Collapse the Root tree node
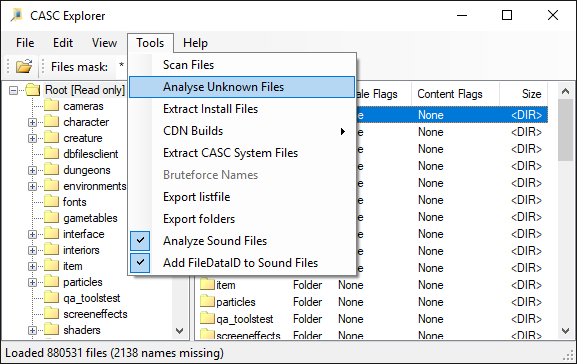Viewport: 577px width, 364px height. pos(14,90)
